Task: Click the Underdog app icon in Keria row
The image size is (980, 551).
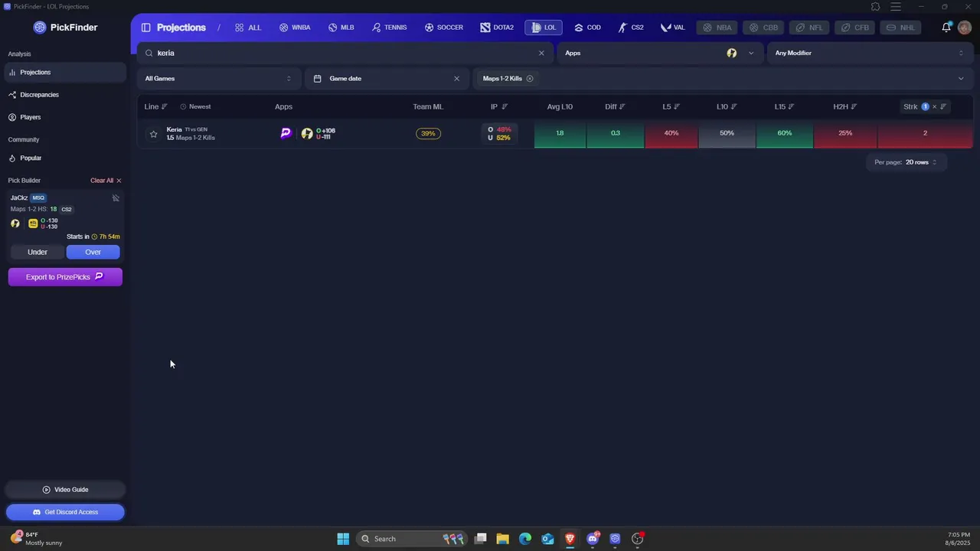Action: [x=307, y=133]
